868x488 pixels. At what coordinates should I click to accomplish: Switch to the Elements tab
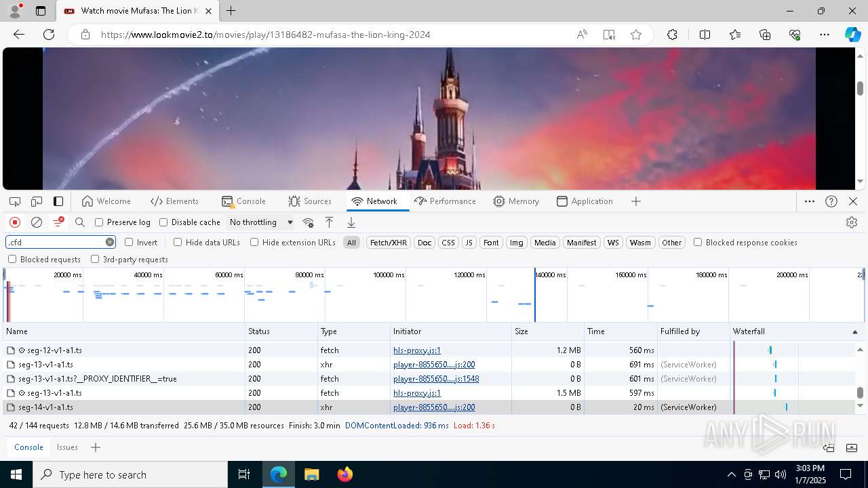(x=175, y=201)
